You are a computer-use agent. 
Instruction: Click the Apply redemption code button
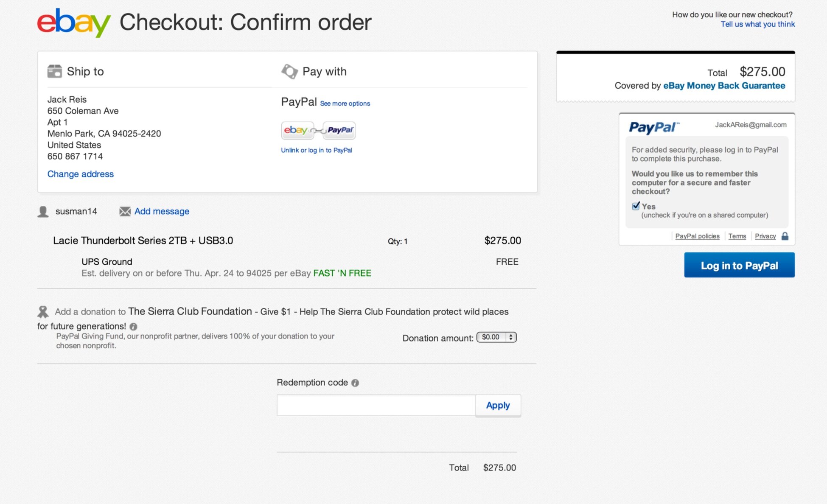point(498,405)
